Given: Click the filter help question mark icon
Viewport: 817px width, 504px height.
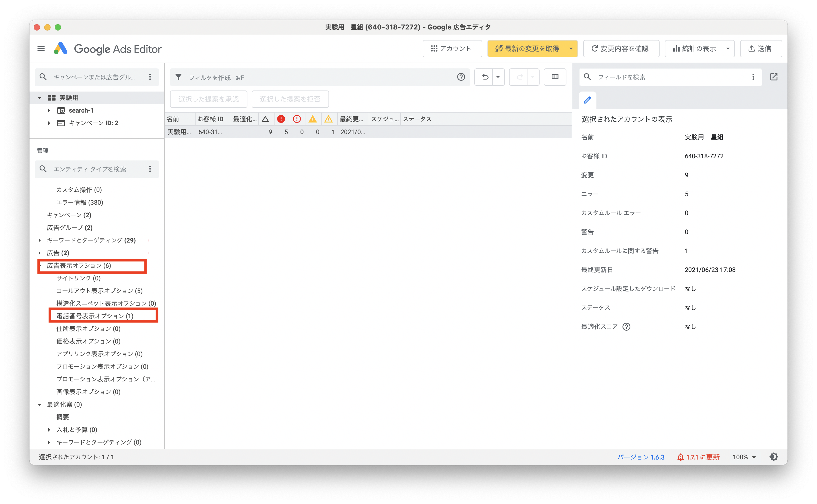Looking at the screenshot, I should point(461,77).
